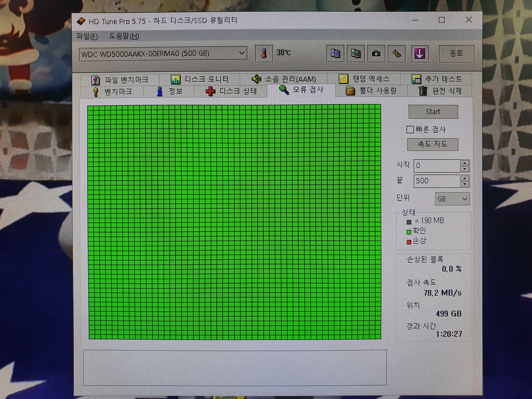Decrease the 시작 start value with down arrow
This screenshot has height=399, width=532.
[x=465, y=169]
